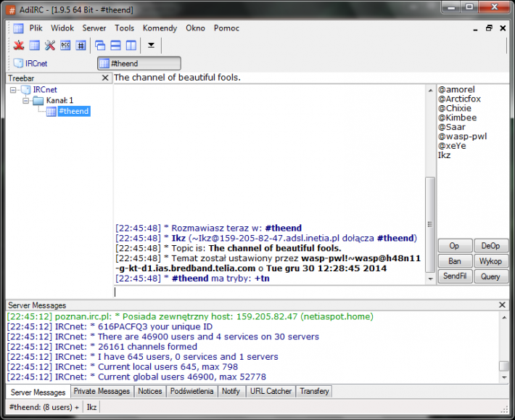Image resolution: width=515 pixels, height=420 pixels.
Task: Click the red disconnect icon in toolbar
Action: point(19,45)
